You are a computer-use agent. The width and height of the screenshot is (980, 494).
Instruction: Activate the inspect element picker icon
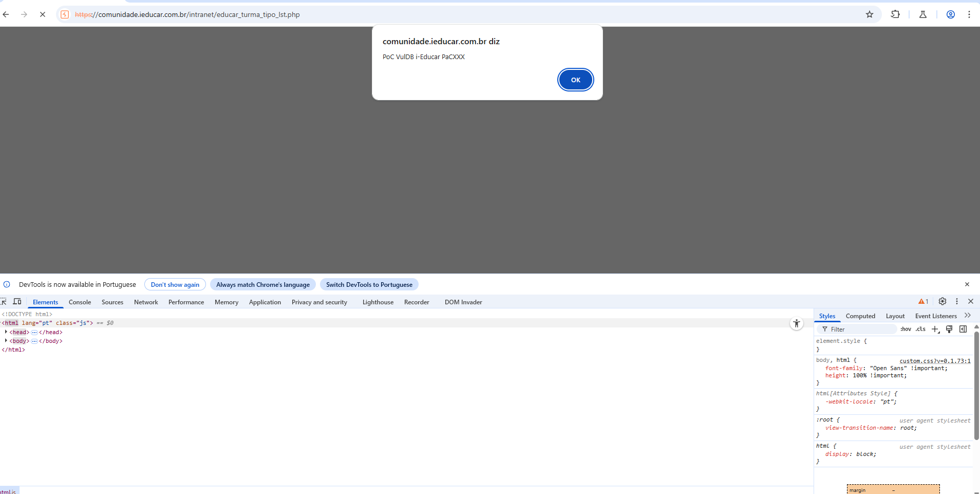[x=4, y=302]
